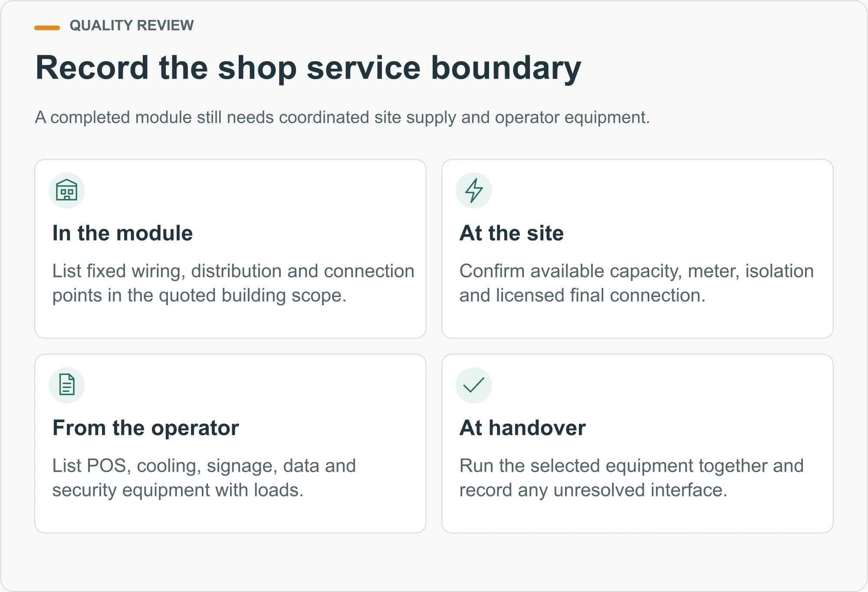Click the lightning bolt icon above At the site

coord(473,190)
